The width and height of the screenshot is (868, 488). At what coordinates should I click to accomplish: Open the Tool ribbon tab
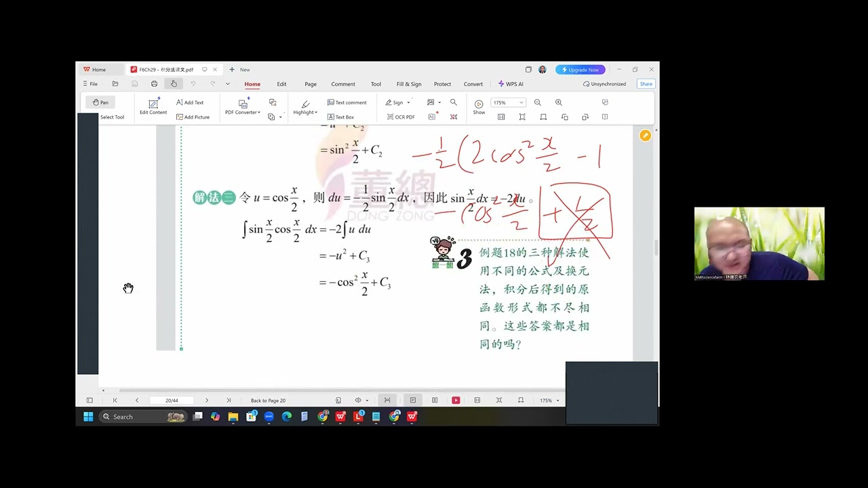point(376,84)
